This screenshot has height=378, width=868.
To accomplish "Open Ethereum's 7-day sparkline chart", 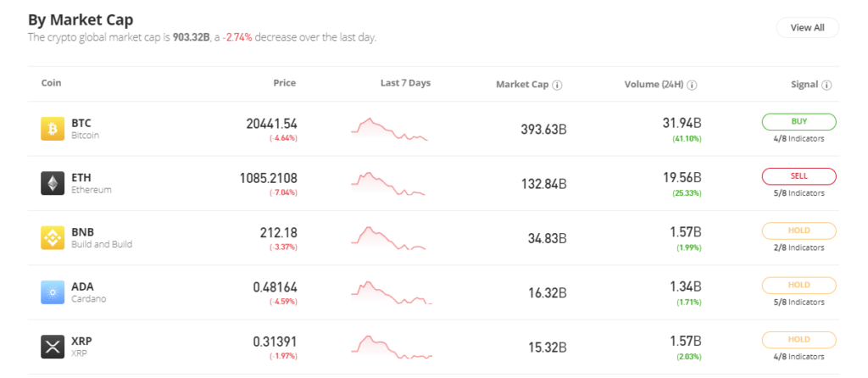I will coord(390,183).
